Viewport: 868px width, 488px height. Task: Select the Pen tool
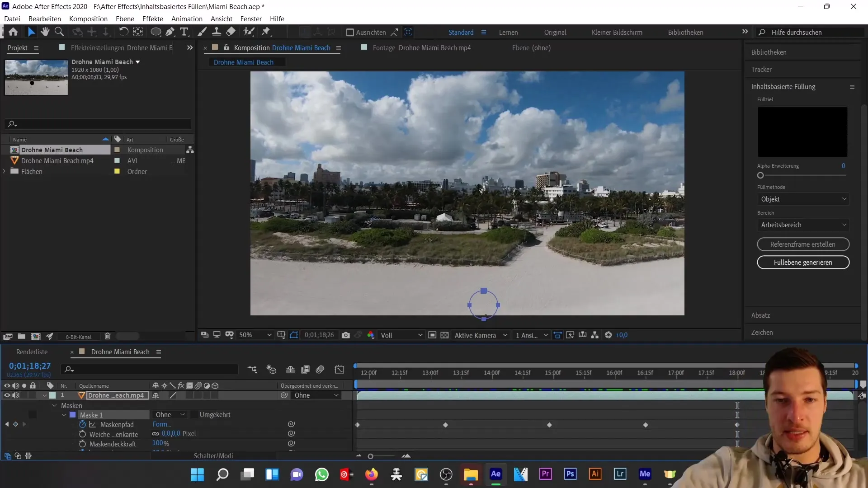click(x=170, y=32)
